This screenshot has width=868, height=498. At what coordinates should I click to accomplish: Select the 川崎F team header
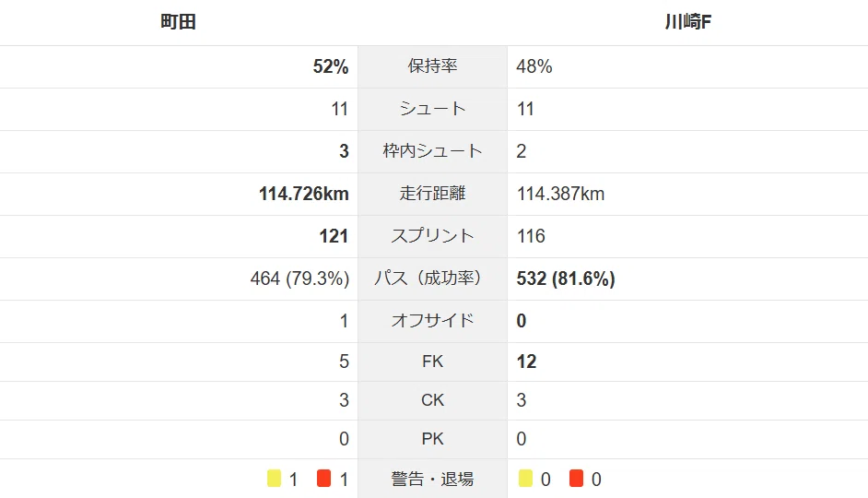coord(688,22)
